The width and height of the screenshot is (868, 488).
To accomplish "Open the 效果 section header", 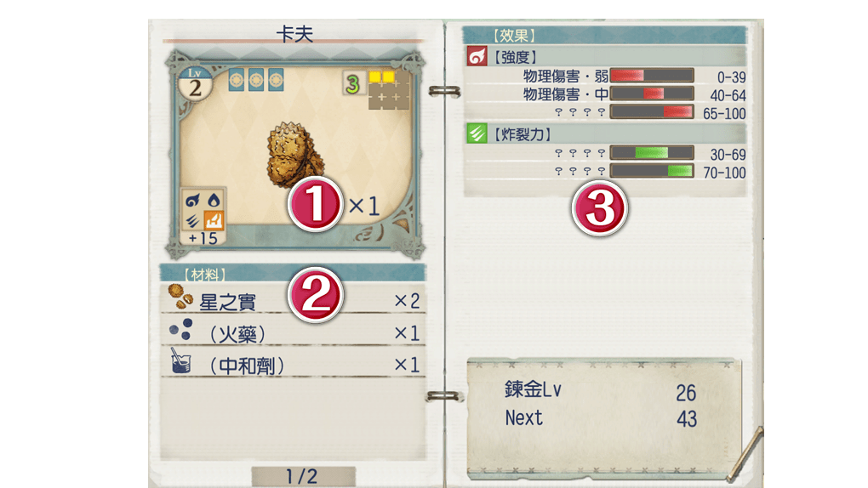I will (604, 36).
